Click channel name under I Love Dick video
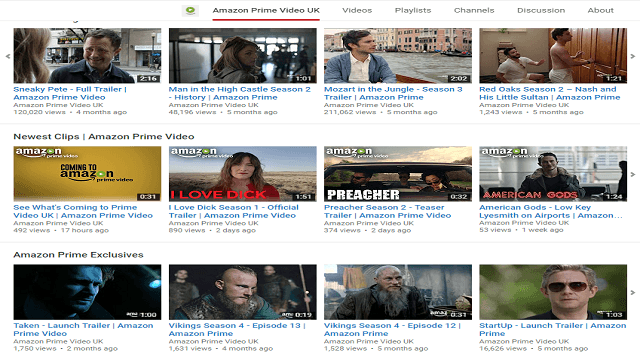 point(213,223)
